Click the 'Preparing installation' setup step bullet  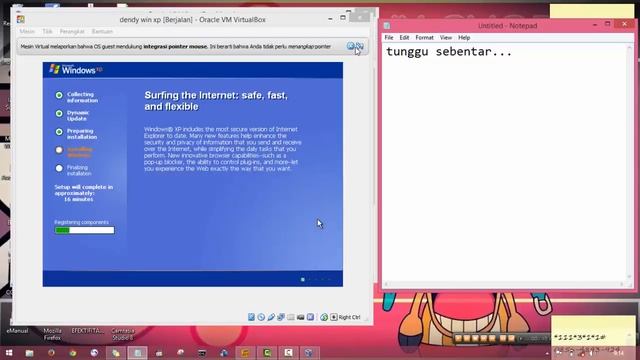[59, 132]
